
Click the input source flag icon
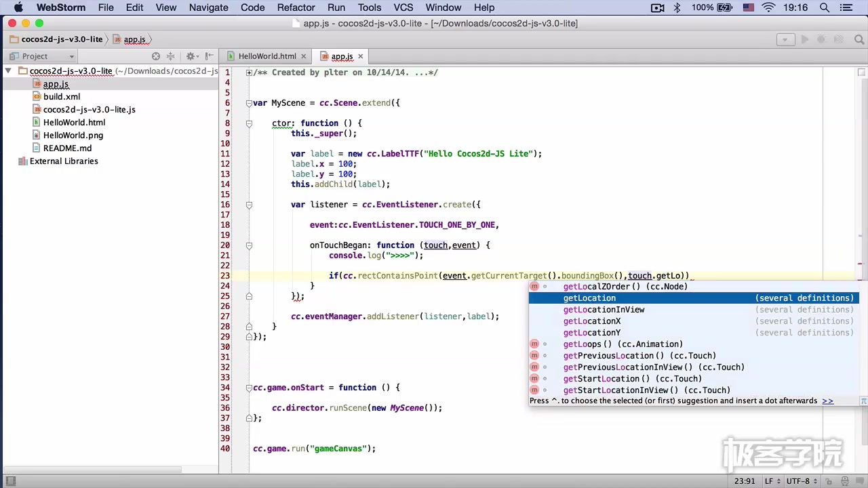click(x=749, y=7)
